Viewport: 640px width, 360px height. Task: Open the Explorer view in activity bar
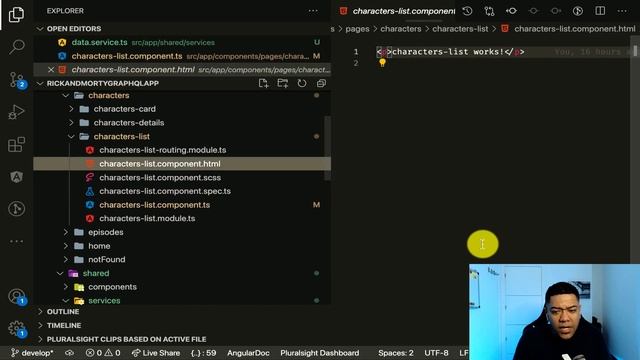(x=16, y=15)
